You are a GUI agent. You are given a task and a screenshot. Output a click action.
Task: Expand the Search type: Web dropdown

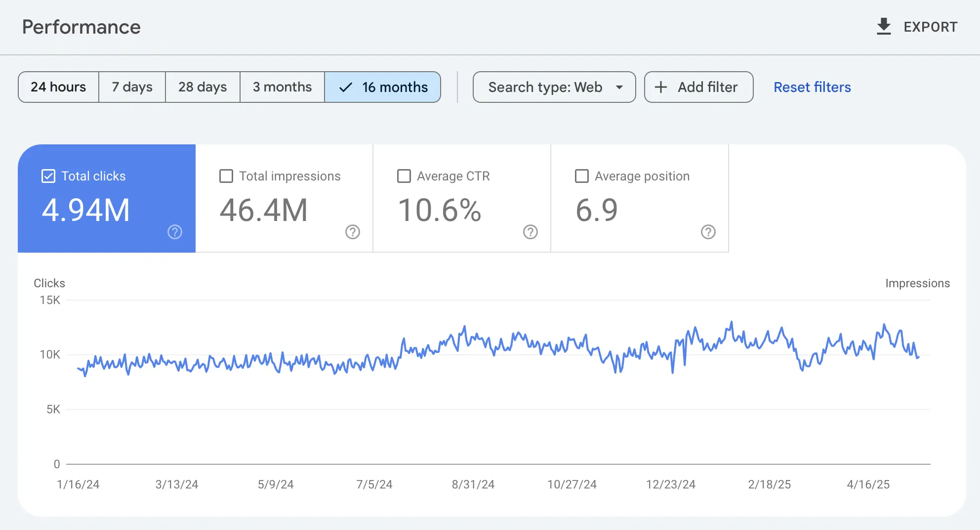545,87
